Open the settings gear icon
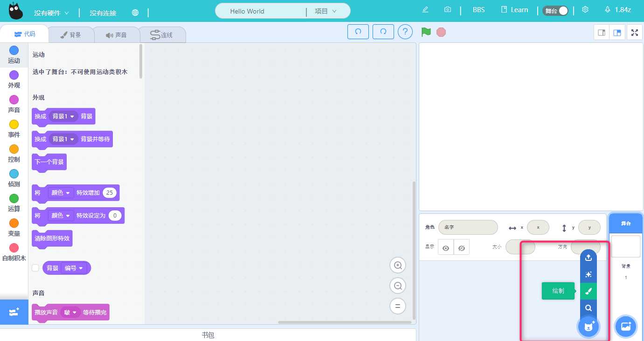644x341 pixels. pyautogui.click(x=585, y=10)
